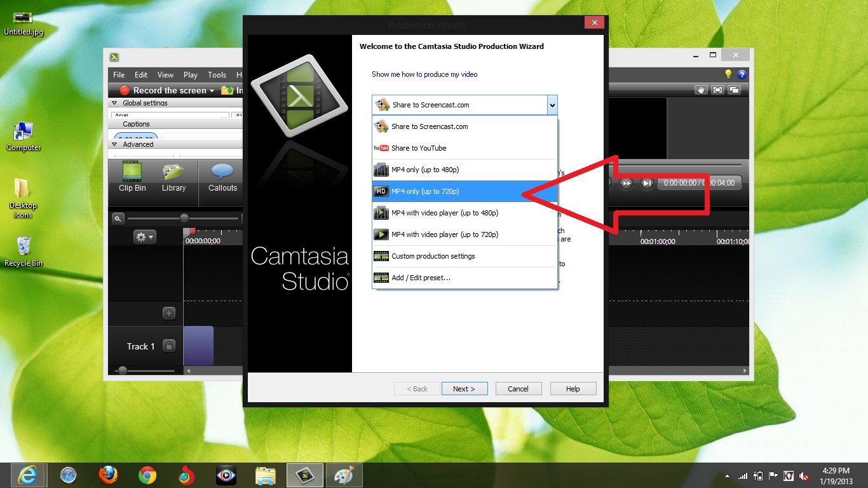Adjust the timeline zoom slider handle
The height and width of the screenshot is (488, 868).
[184, 218]
